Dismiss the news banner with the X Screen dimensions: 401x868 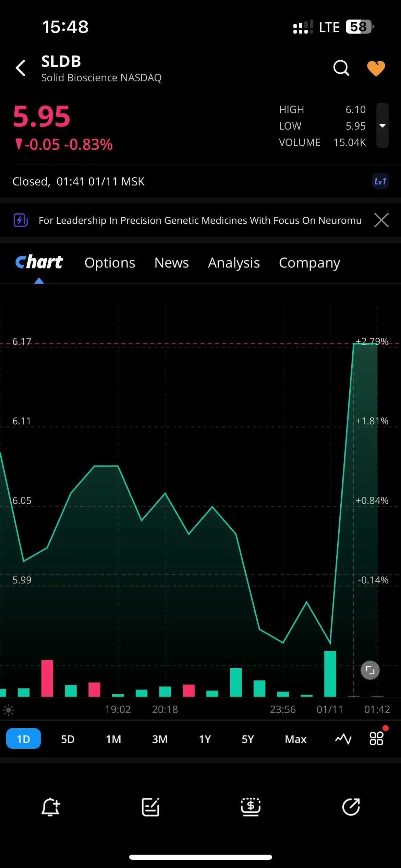[x=381, y=220]
